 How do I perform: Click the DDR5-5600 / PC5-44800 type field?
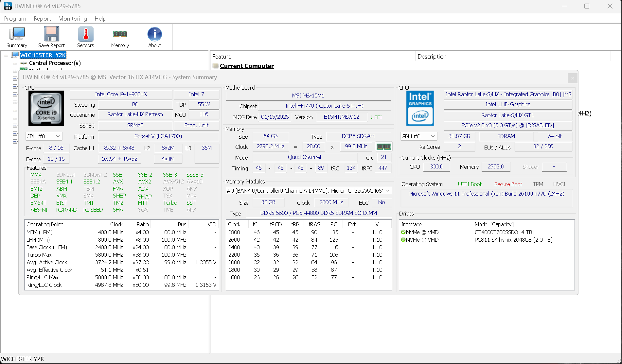point(319,213)
